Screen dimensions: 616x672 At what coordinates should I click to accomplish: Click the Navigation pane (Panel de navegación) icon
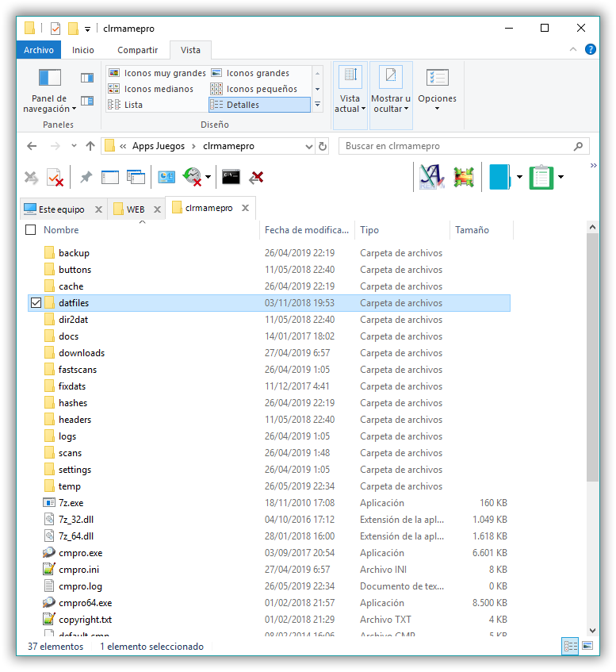pyautogui.click(x=50, y=78)
